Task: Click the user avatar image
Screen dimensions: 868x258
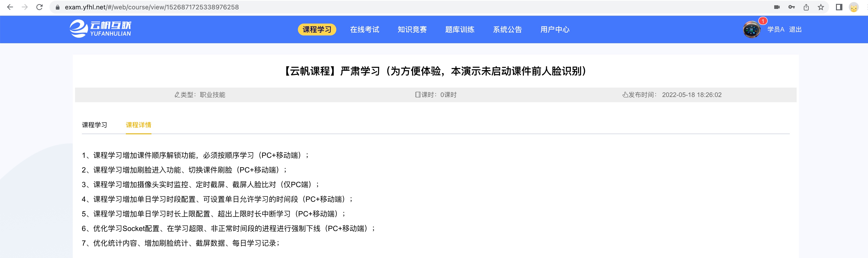Action: (x=751, y=30)
